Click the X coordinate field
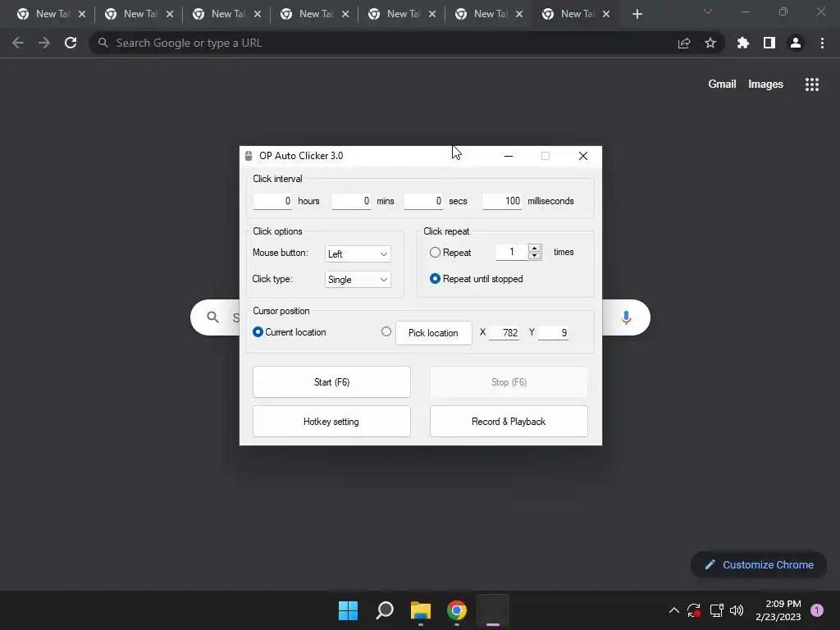 tap(504, 333)
